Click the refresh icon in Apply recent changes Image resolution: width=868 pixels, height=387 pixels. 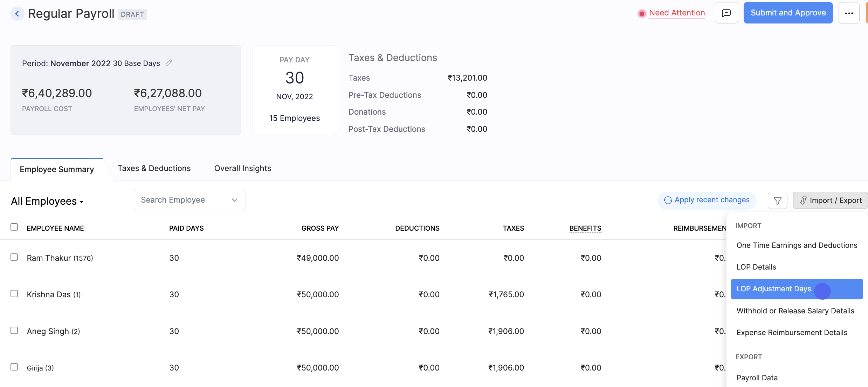pyautogui.click(x=668, y=200)
